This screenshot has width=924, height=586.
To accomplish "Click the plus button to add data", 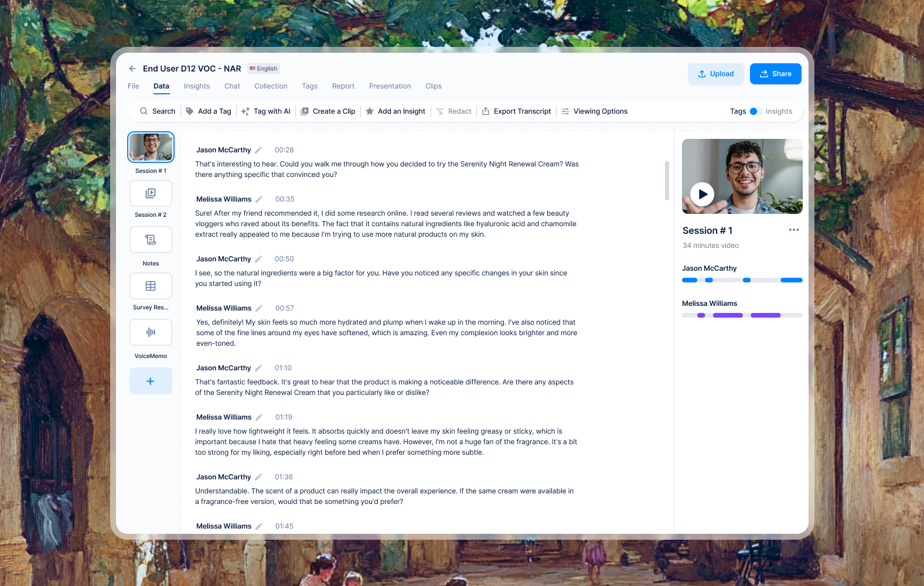I will pyautogui.click(x=151, y=381).
